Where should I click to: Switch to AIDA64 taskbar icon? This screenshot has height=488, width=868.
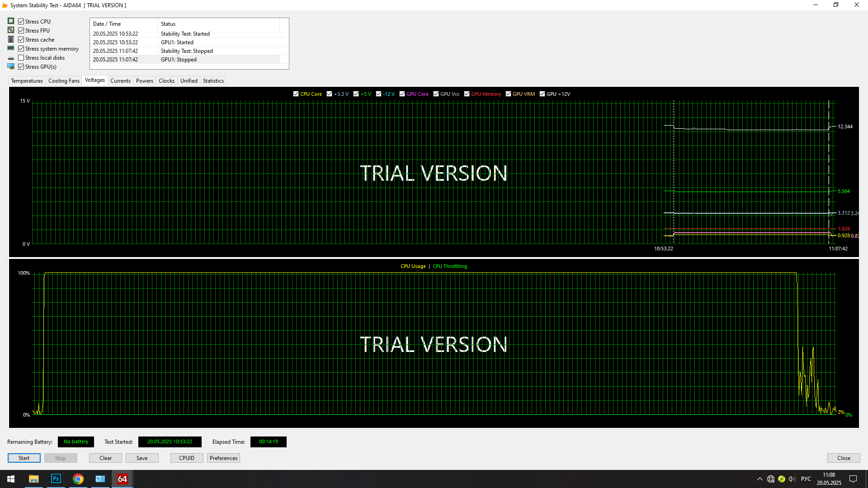click(x=123, y=479)
